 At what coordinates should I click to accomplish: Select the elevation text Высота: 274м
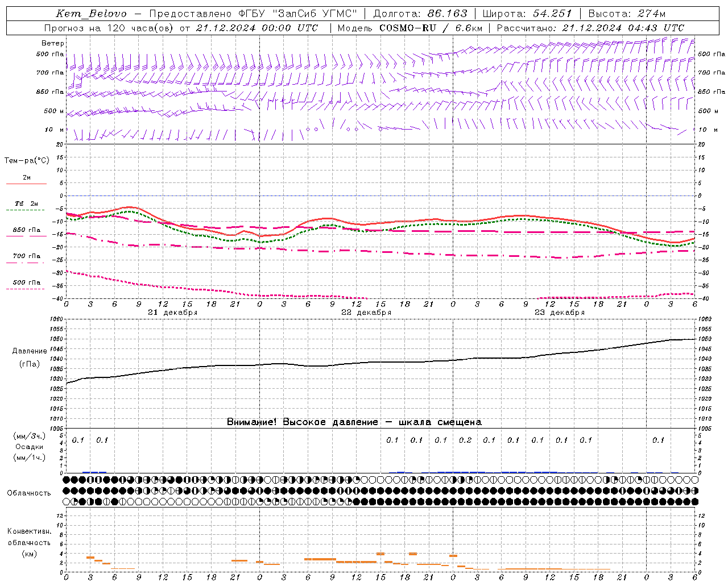(x=627, y=14)
